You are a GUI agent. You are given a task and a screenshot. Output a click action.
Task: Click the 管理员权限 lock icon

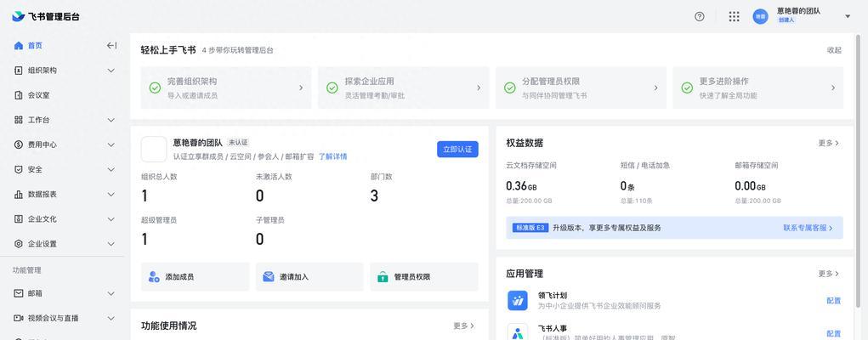(383, 277)
